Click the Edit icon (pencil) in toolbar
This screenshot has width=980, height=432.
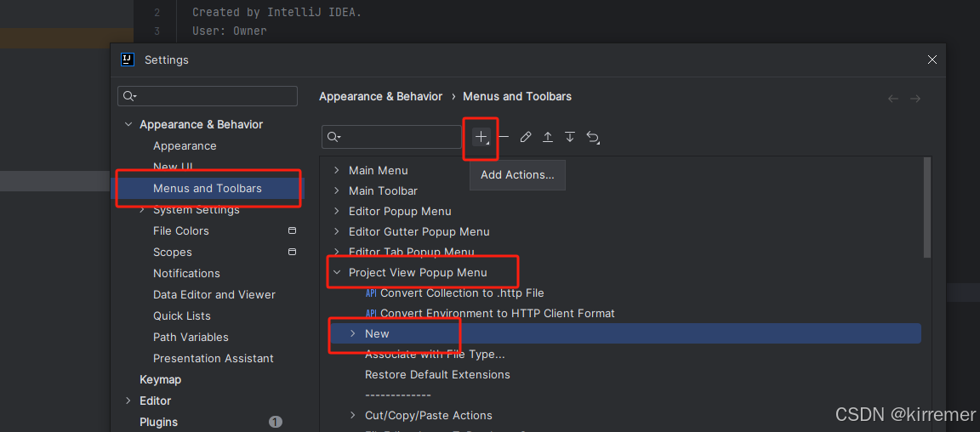click(526, 137)
